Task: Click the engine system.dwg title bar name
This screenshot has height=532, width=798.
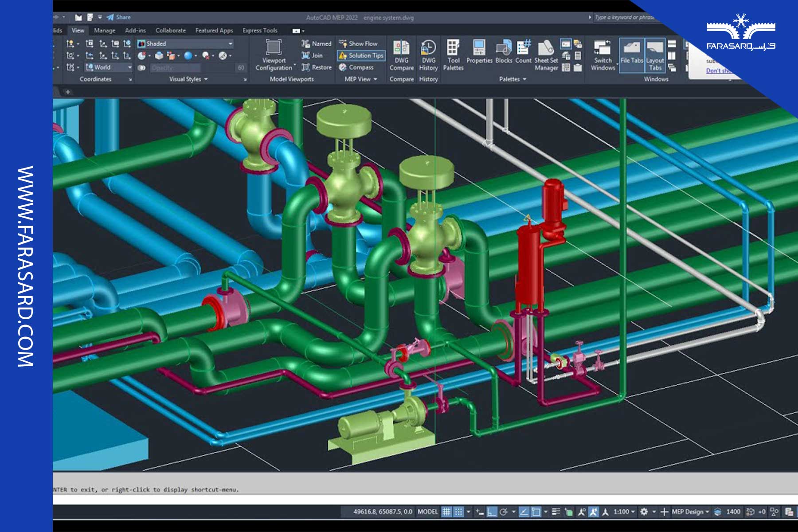Action: pos(388,18)
